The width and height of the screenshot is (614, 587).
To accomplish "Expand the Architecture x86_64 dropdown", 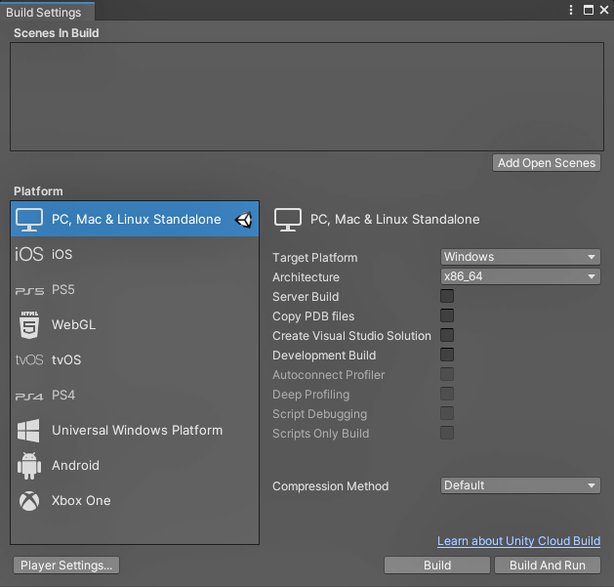I will [520, 276].
